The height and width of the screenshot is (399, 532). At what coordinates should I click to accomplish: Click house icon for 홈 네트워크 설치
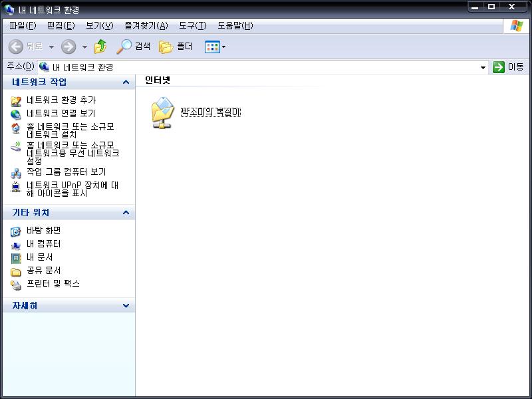pos(16,128)
